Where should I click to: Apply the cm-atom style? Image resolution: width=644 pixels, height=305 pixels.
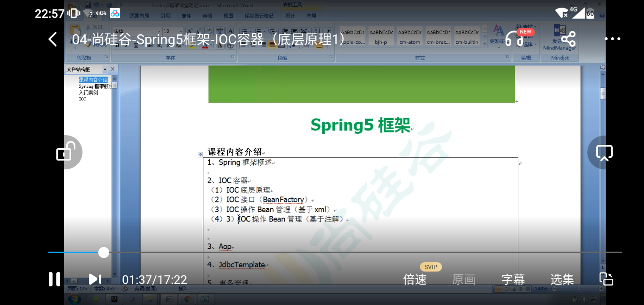[410, 36]
